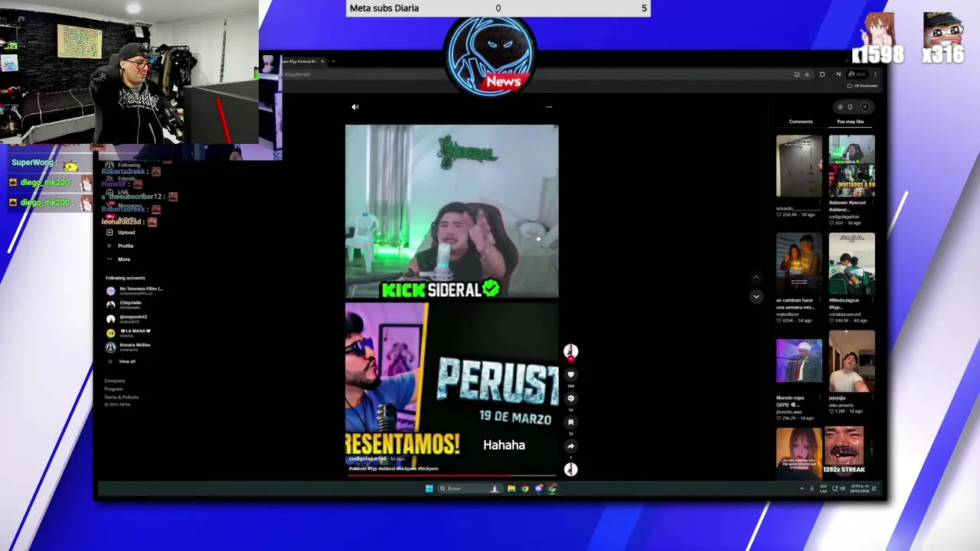Viewport: 980px width, 551px height.
Task: Open LA MANA following account
Action: point(129,332)
